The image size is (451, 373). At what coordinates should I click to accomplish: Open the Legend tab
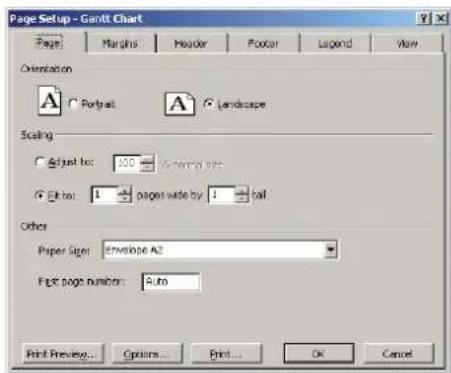click(335, 43)
